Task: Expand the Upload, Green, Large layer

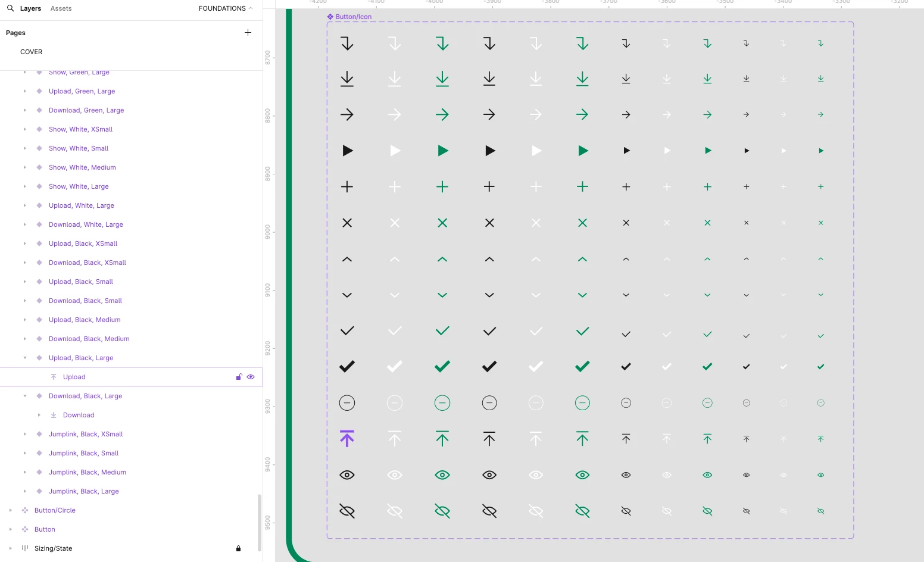Action: pos(24,91)
